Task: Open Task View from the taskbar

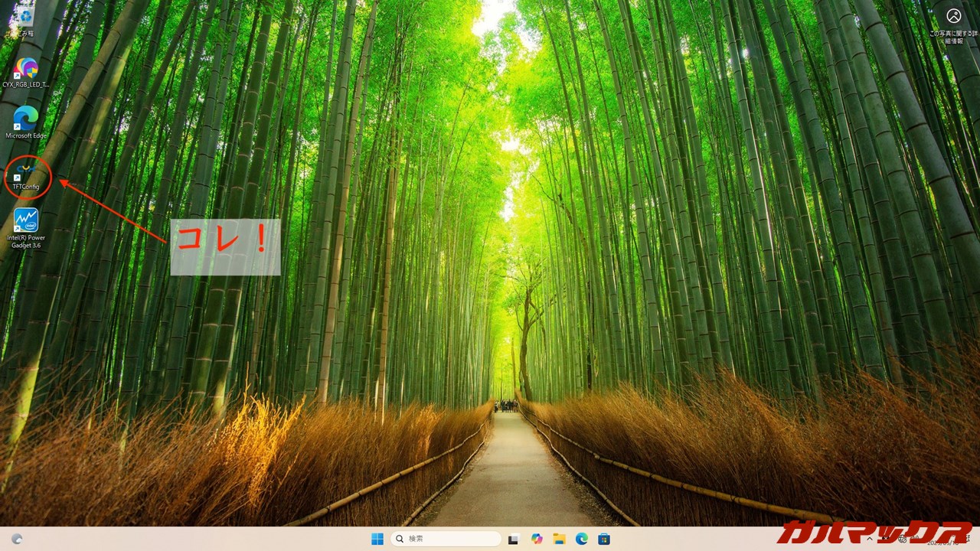Action: [x=514, y=539]
